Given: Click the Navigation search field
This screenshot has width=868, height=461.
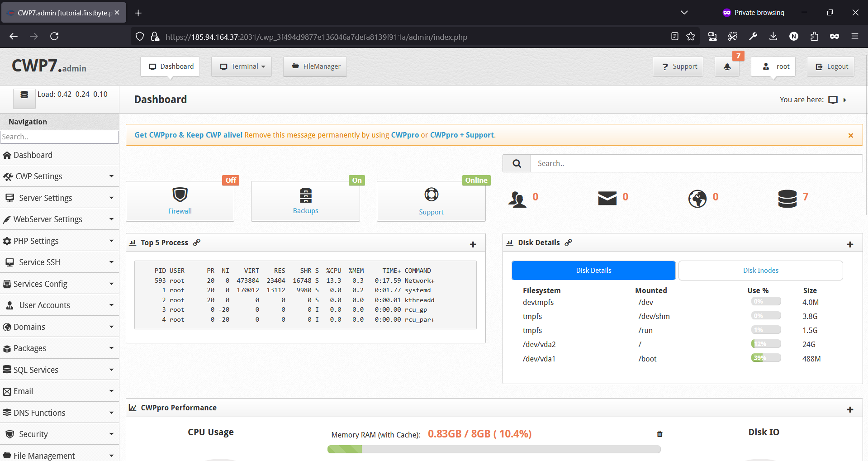Looking at the screenshot, I should [59, 137].
